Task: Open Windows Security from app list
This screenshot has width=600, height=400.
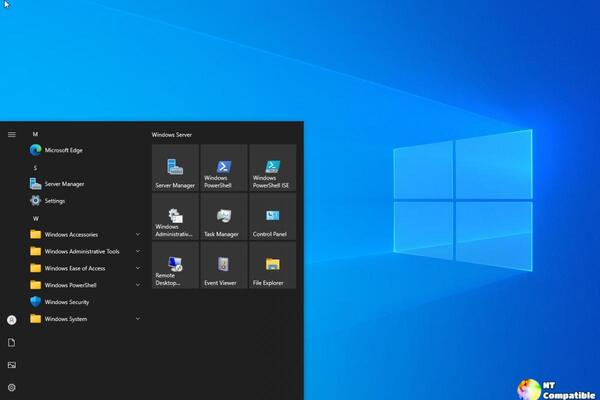Action: click(x=85, y=302)
